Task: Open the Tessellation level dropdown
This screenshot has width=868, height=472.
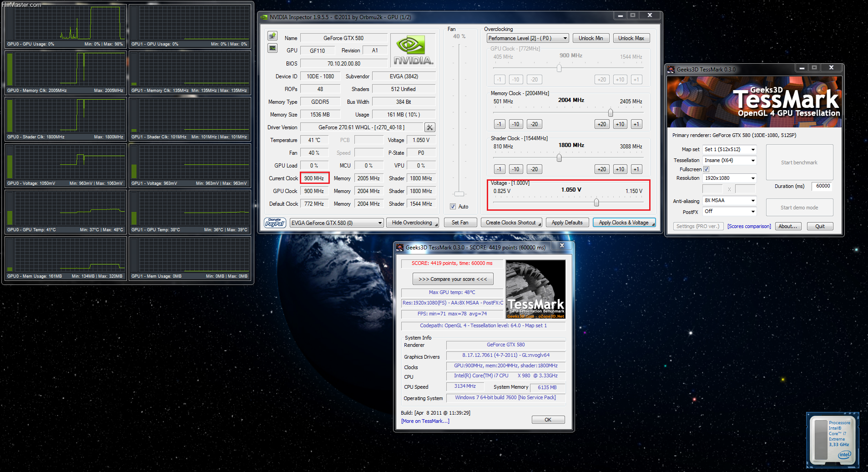Action: (730, 160)
